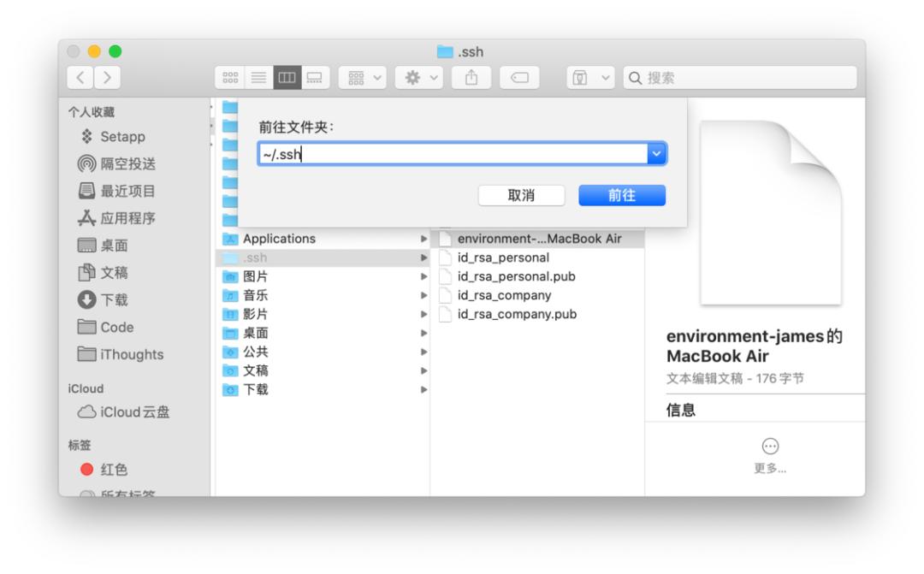Click the 取消 button

click(x=522, y=195)
